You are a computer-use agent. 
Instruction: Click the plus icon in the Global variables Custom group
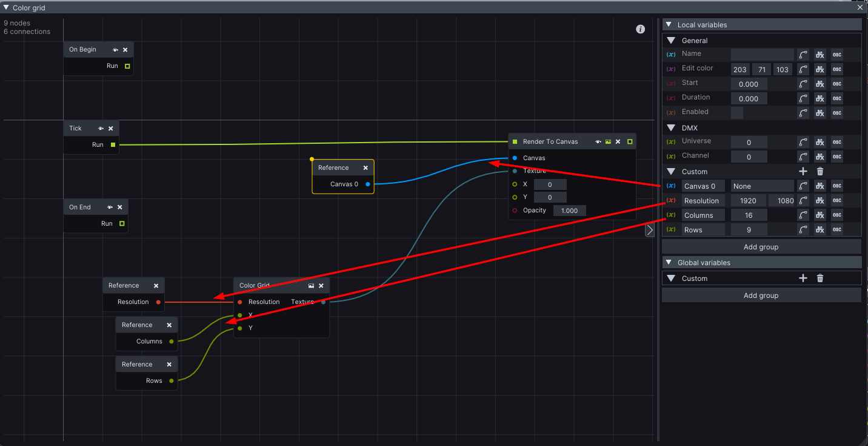point(803,279)
